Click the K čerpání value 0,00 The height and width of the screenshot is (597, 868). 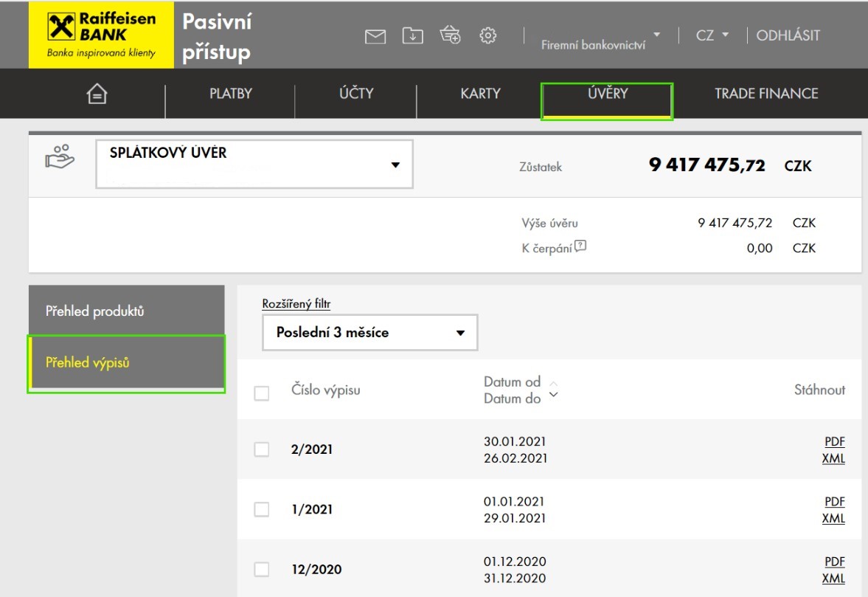[x=760, y=248]
